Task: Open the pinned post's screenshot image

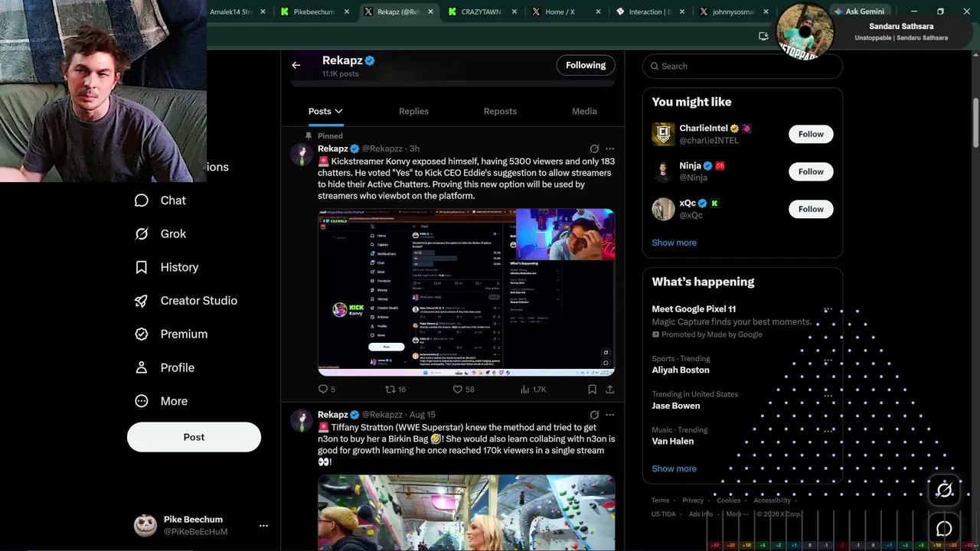Action: point(466,292)
